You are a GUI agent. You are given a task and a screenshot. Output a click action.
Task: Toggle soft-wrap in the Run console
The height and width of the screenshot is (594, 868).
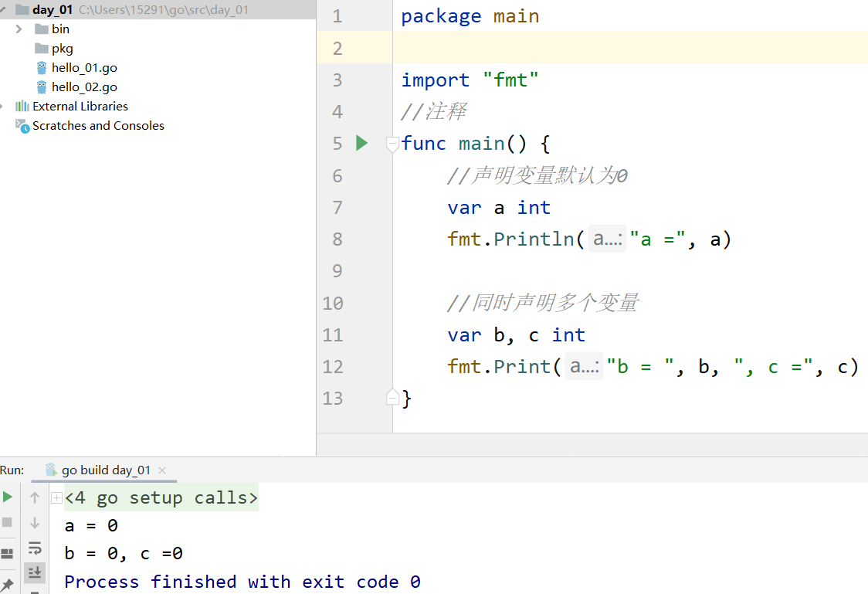click(35, 548)
